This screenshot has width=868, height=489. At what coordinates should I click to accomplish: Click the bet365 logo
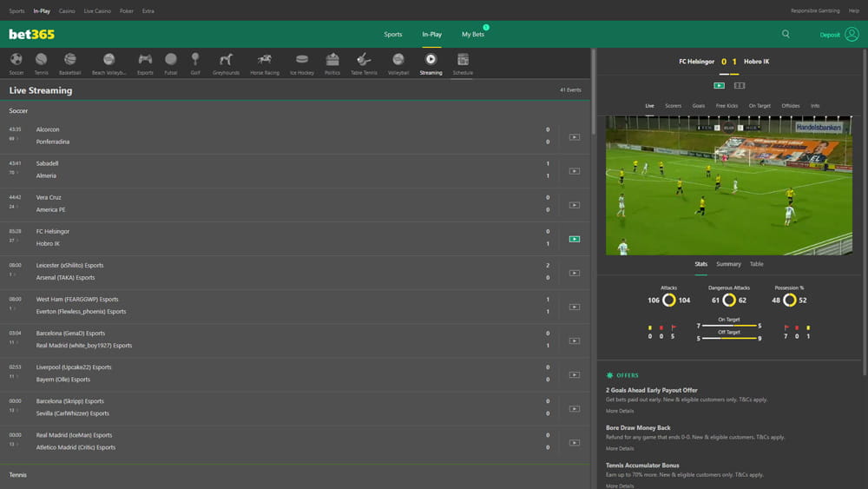point(31,35)
